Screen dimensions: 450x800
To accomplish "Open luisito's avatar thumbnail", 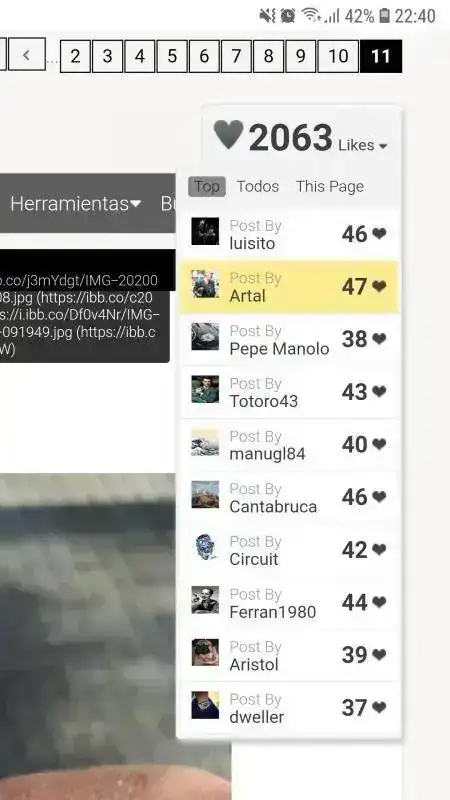I will (x=205, y=231).
